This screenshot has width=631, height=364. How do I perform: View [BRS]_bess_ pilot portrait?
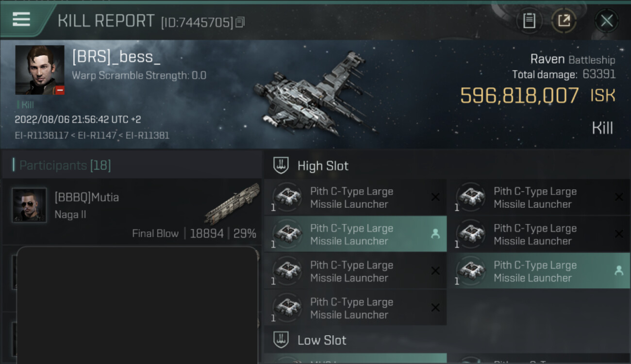point(40,69)
